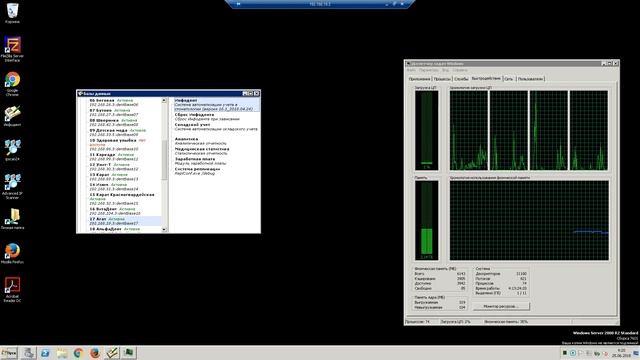Open Google Chrome desktop shortcut
This screenshot has height=360, width=640.
tap(12, 83)
